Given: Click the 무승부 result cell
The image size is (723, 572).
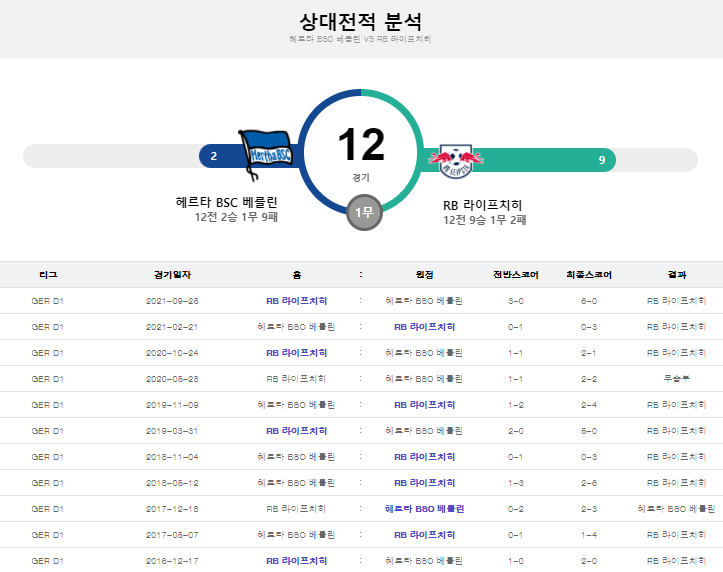Looking at the screenshot, I should (x=676, y=379).
